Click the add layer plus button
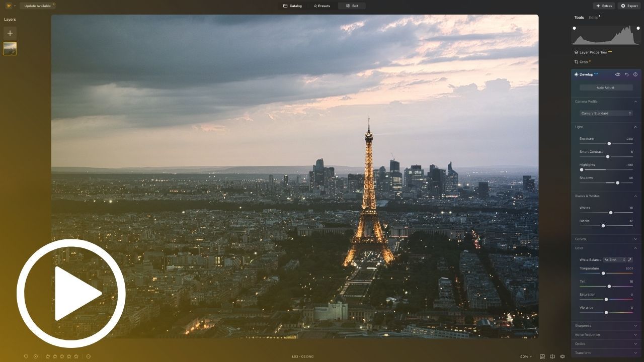The height and width of the screenshot is (362, 644). (x=10, y=33)
